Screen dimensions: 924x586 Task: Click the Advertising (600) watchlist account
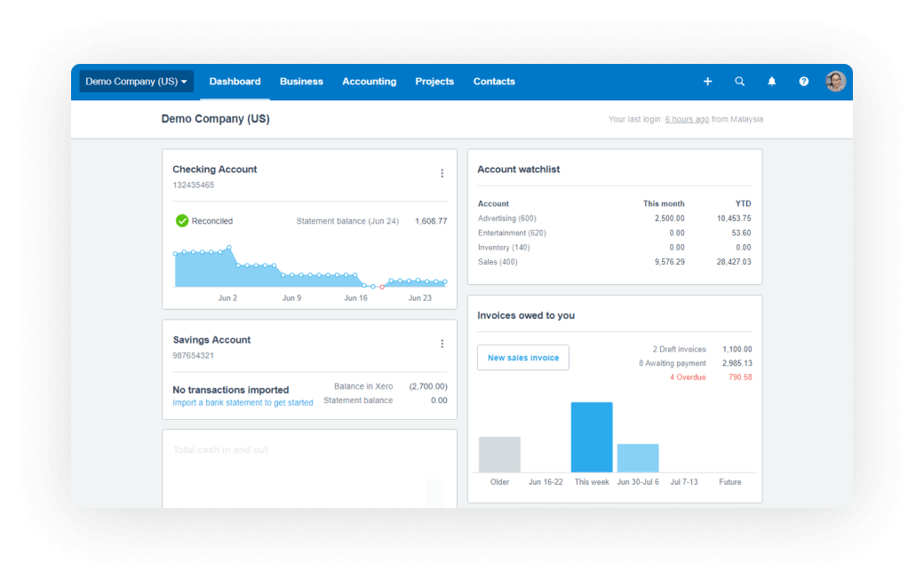pos(506,218)
